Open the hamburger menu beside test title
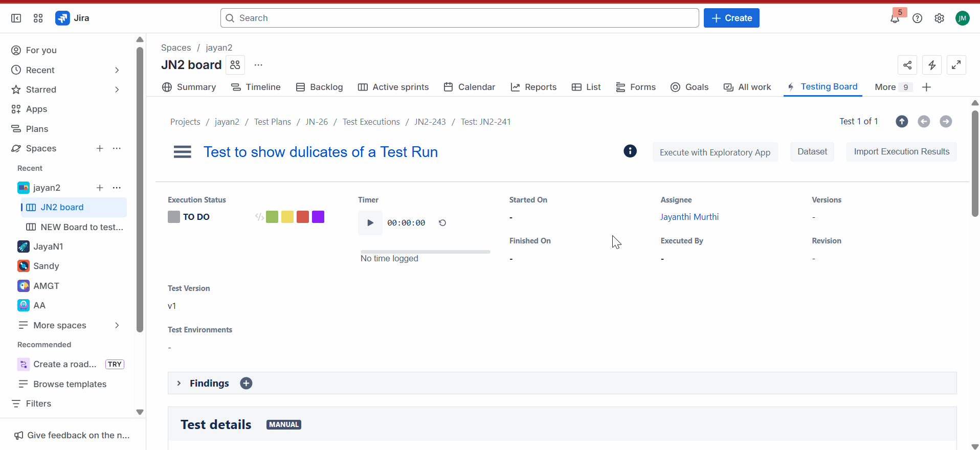The height and width of the screenshot is (450, 980). click(x=182, y=152)
